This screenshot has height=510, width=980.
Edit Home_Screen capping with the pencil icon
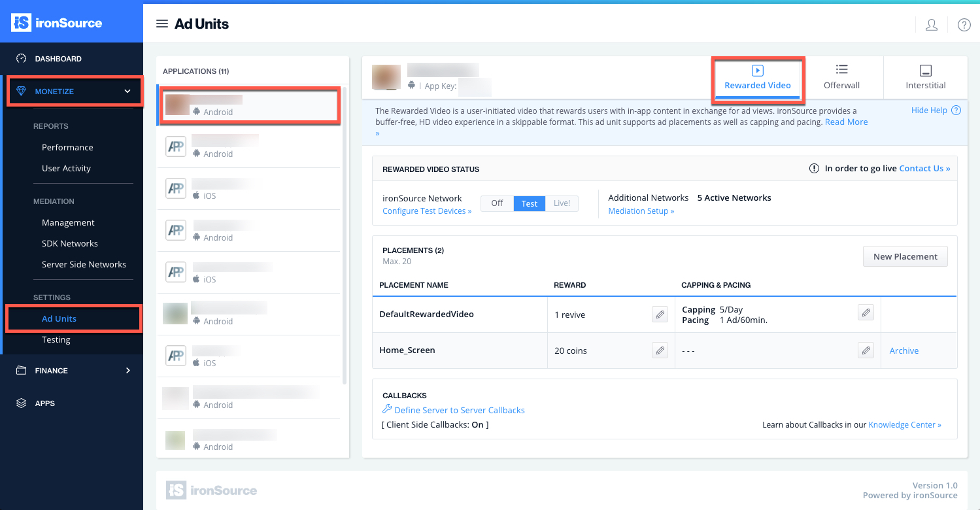point(866,350)
